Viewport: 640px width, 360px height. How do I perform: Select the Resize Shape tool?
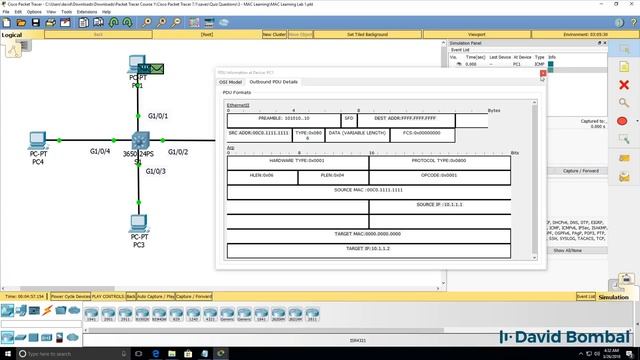click(624, 139)
